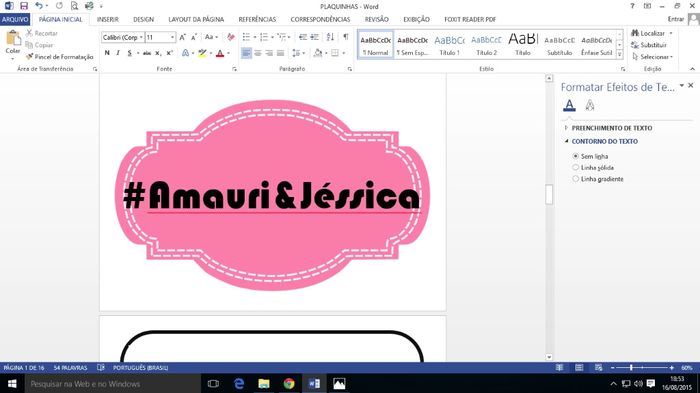Viewport: 700px width, 393px height.
Task: Open task pane options dropdown arrow
Action: pyautogui.click(x=682, y=85)
